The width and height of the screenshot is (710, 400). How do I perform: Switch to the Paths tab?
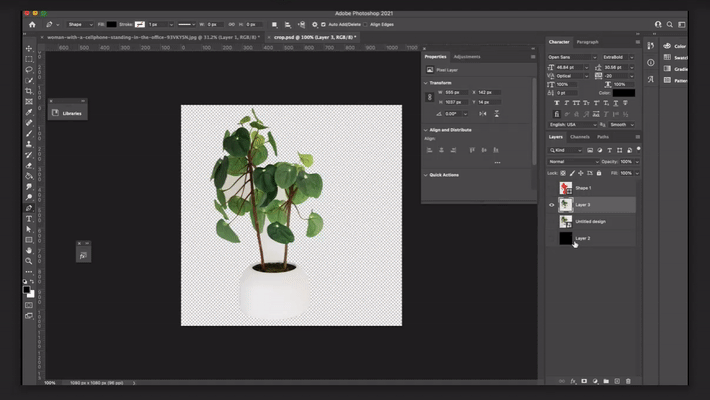point(603,137)
